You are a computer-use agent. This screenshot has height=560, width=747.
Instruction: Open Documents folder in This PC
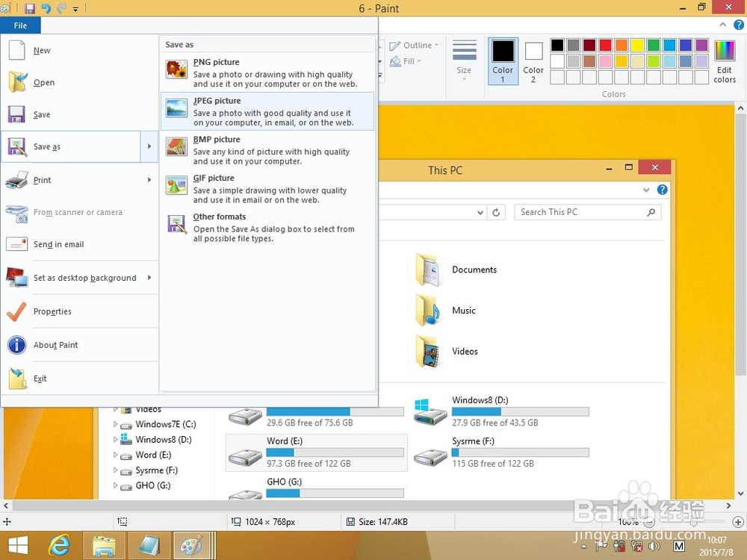[x=456, y=270]
